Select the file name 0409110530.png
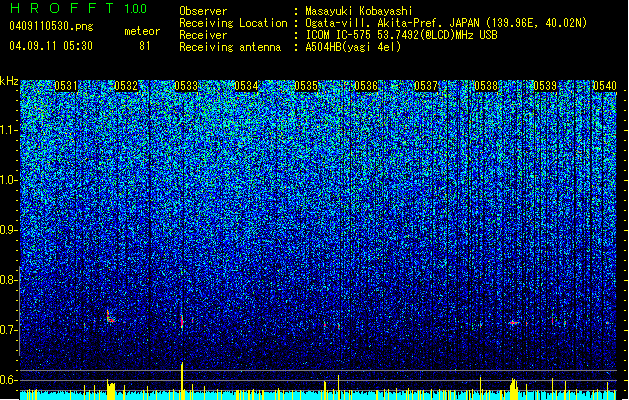Image resolution: width=629 pixels, height=400 pixels. (x=51, y=26)
